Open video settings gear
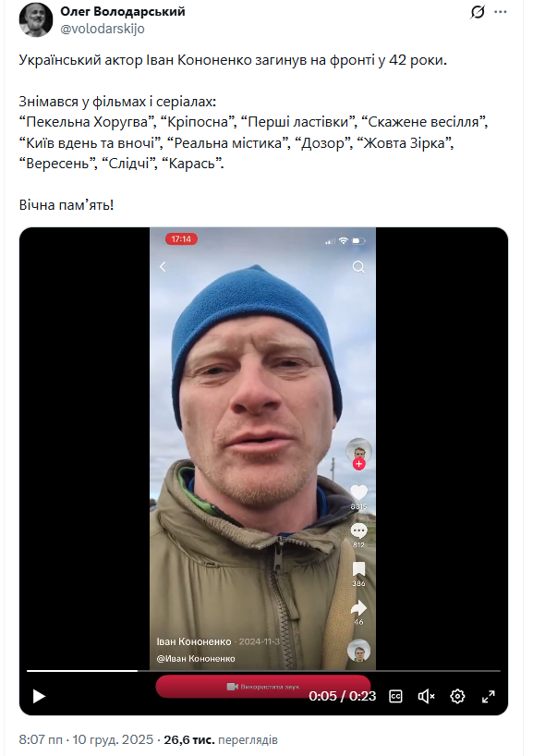 pos(457,696)
